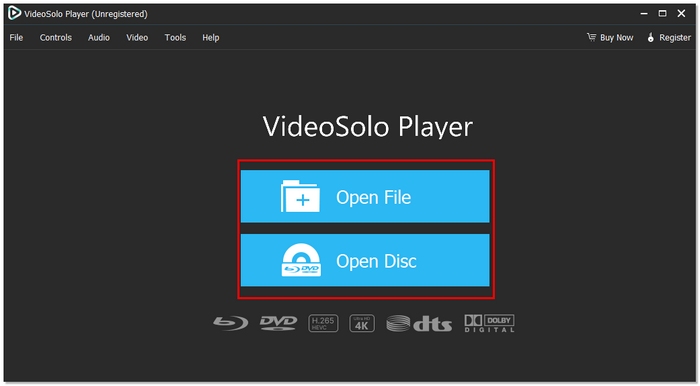700x386 pixels.
Task: Click the dts logo icon
Action: (x=419, y=323)
